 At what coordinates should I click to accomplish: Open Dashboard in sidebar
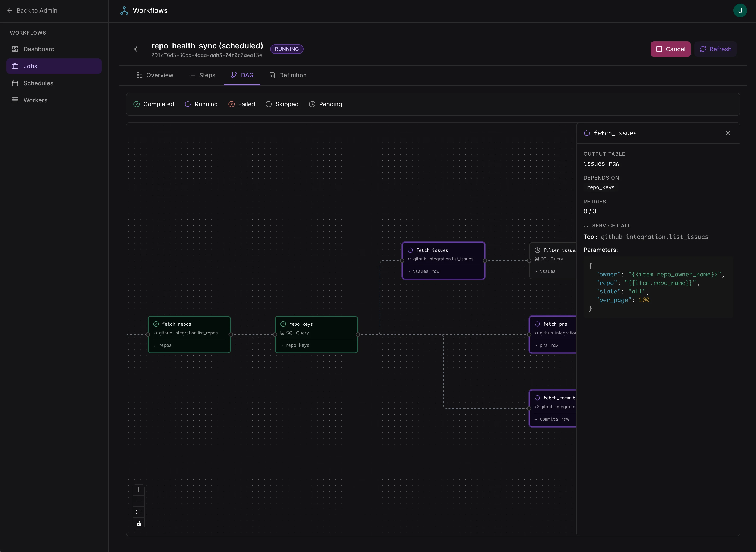point(54,49)
